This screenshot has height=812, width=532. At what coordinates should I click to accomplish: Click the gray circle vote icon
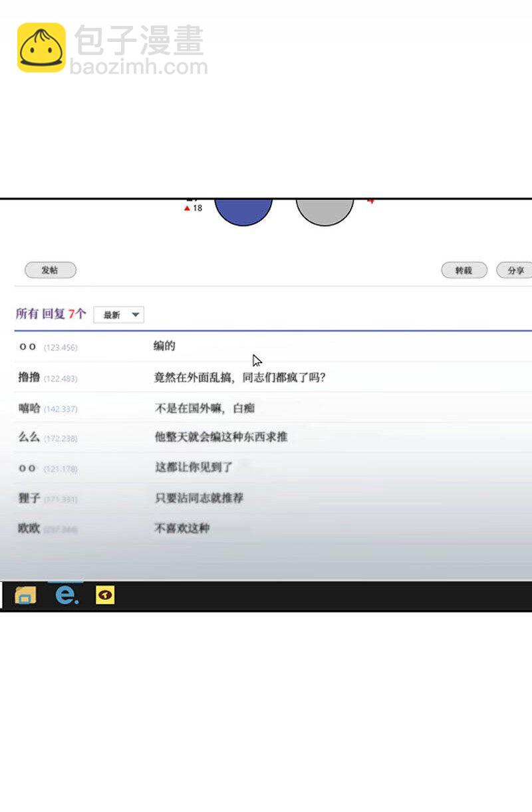pyautogui.click(x=325, y=210)
